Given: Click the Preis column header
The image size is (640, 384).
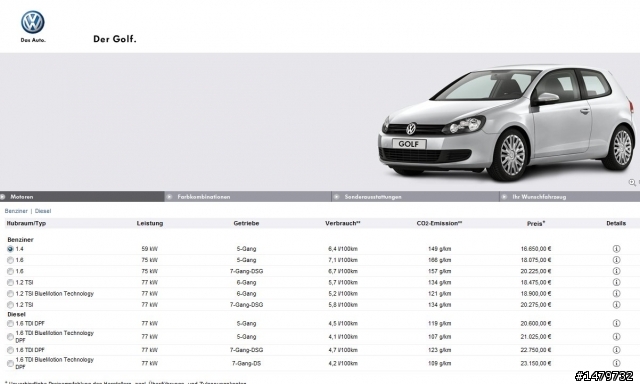Looking at the screenshot, I should 536,223.
